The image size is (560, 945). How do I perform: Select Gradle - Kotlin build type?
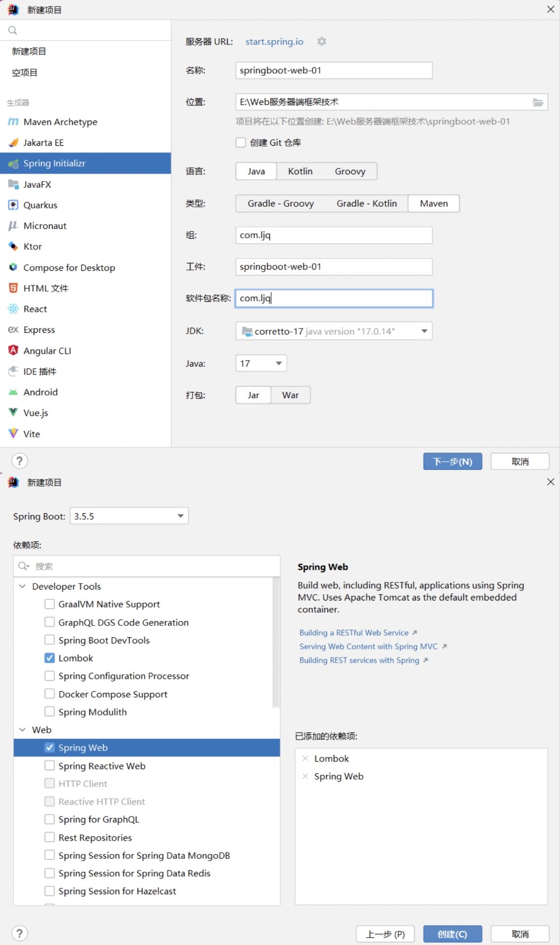367,203
